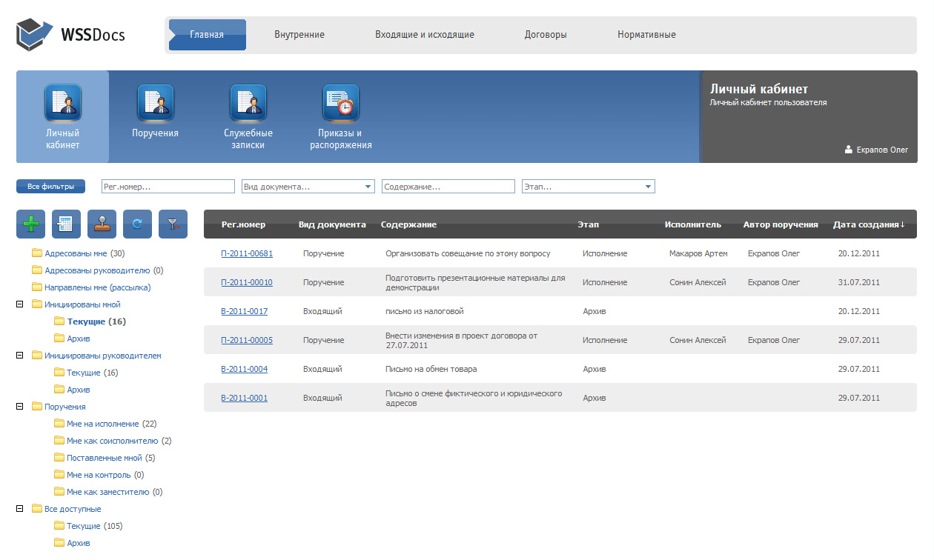This screenshot has height=560, width=934.
Task: Collapse the Все доступные tree node
Action: point(20,509)
